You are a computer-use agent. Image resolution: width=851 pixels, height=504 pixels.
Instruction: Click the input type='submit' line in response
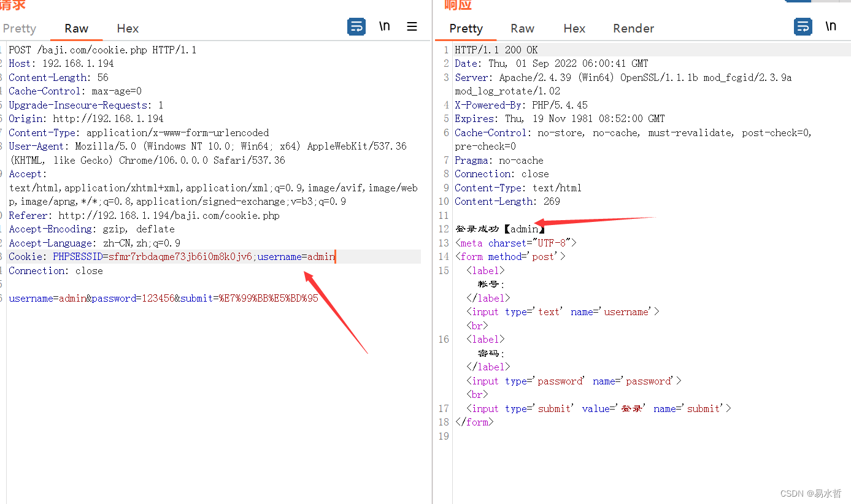pos(598,408)
